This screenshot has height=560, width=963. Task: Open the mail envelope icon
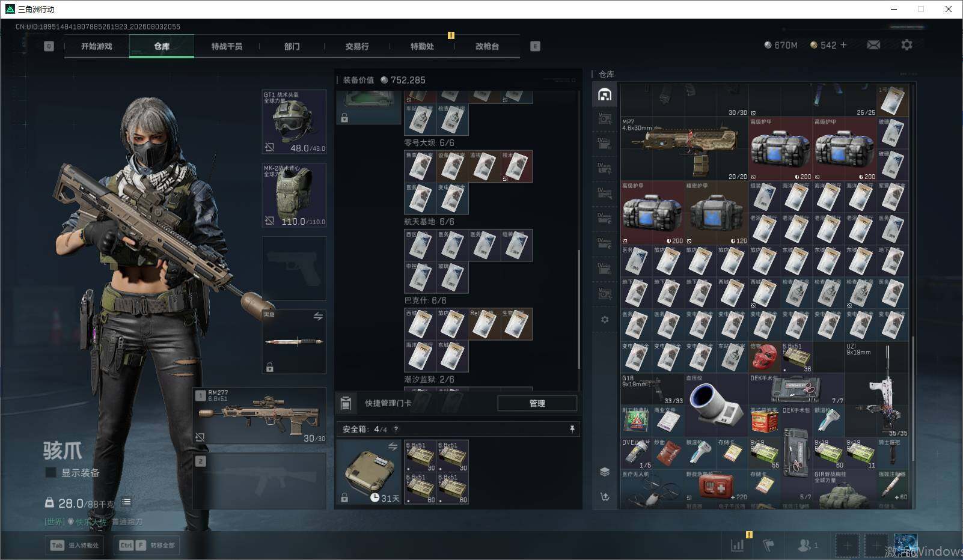click(873, 45)
